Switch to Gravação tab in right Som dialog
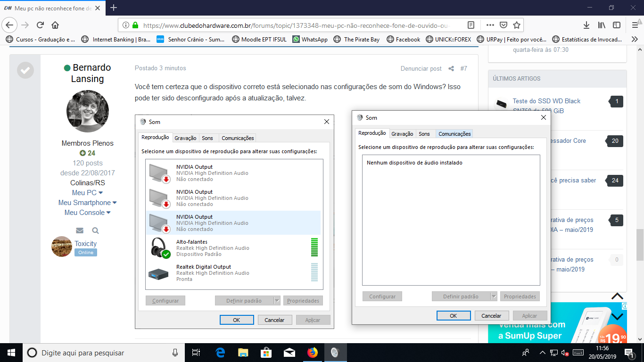The width and height of the screenshot is (644, 362). [x=402, y=134]
